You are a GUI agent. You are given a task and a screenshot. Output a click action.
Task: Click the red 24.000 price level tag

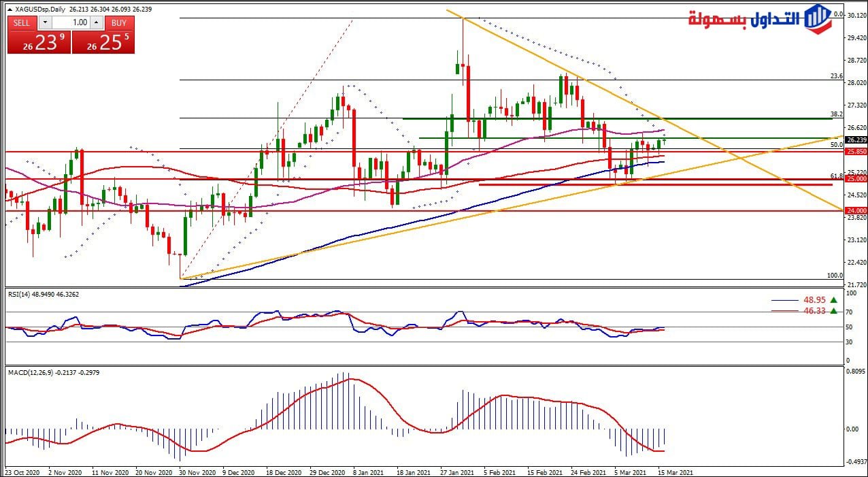point(855,211)
